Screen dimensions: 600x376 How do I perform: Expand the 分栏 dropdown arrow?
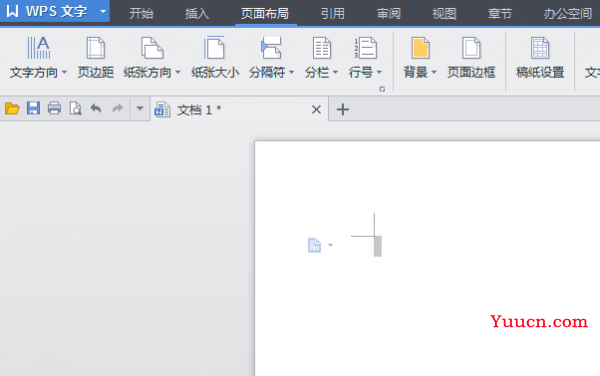pyautogui.click(x=336, y=72)
